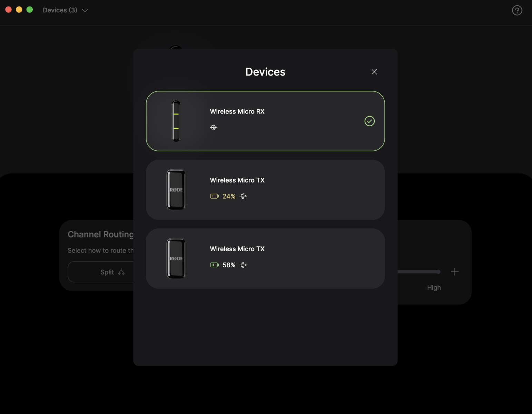Click the macOS green fullscreen window button
The width and height of the screenshot is (532, 414).
(30, 10)
